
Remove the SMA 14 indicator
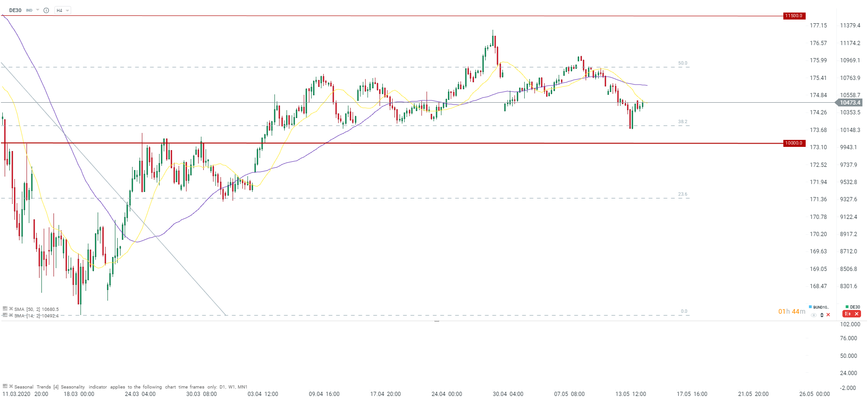point(11,315)
